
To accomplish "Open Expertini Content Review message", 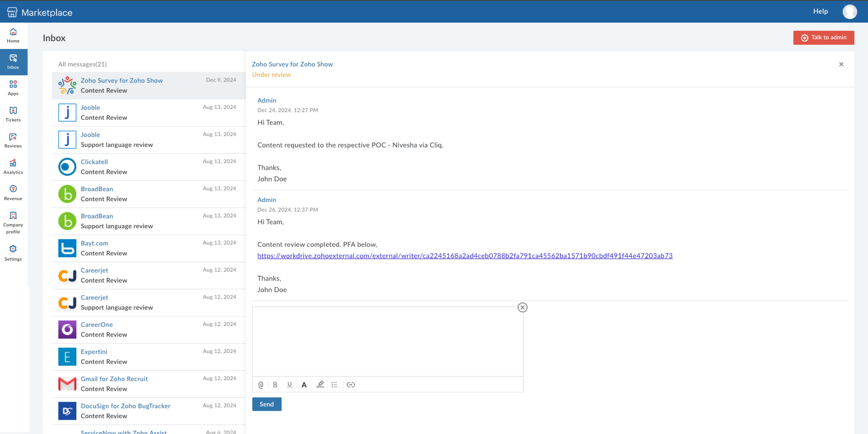I will [148, 357].
